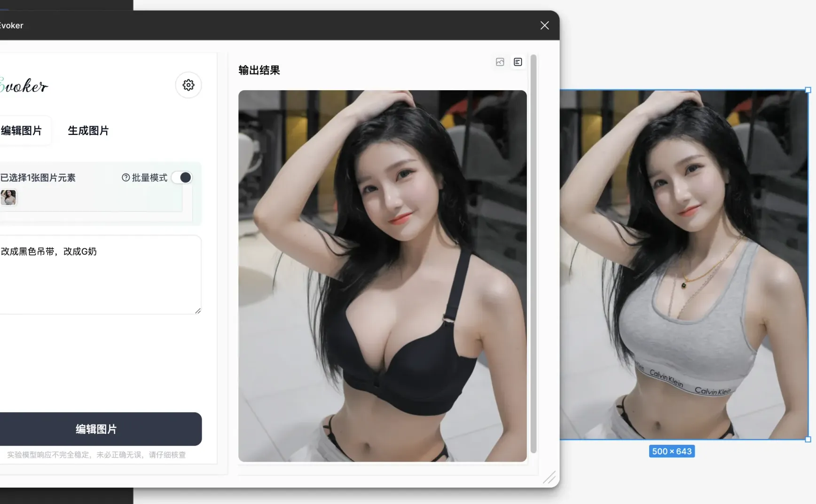Click the prompt textarea resize handle

(198, 311)
